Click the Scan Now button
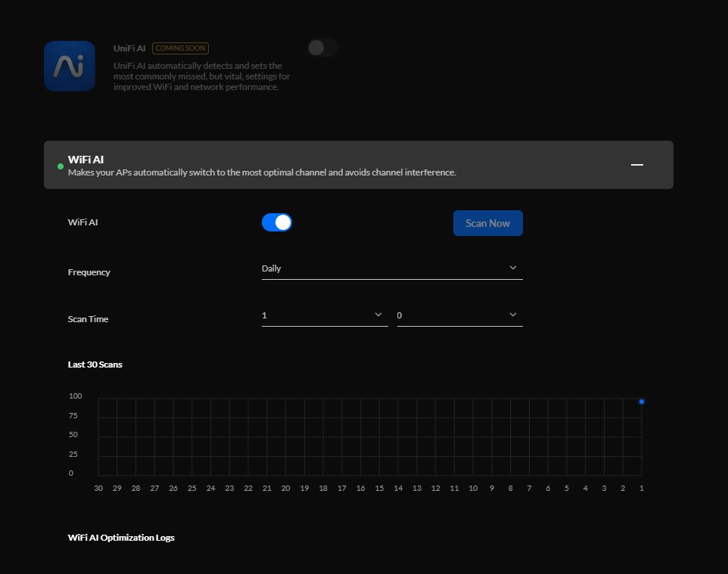This screenshot has width=728, height=574. coord(488,223)
